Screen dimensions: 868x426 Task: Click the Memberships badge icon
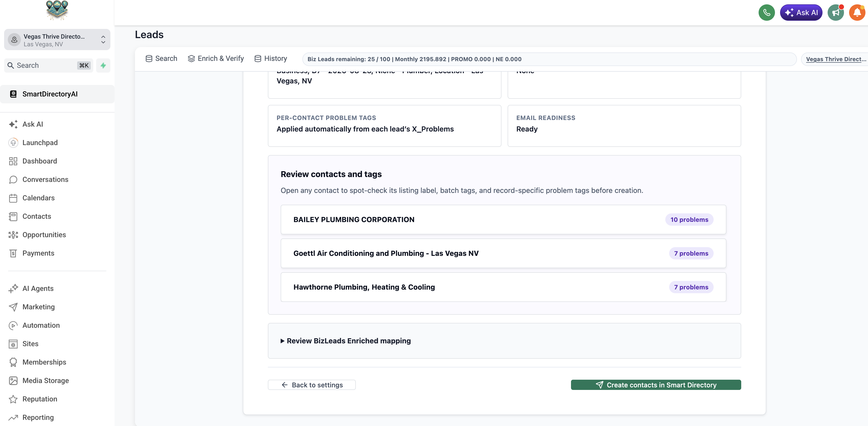coord(13,362)
